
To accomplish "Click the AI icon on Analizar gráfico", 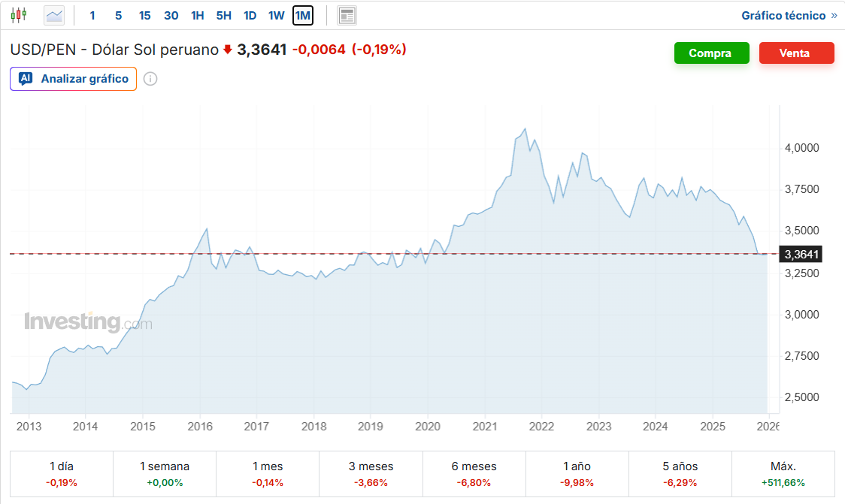I will pos(26,79).
